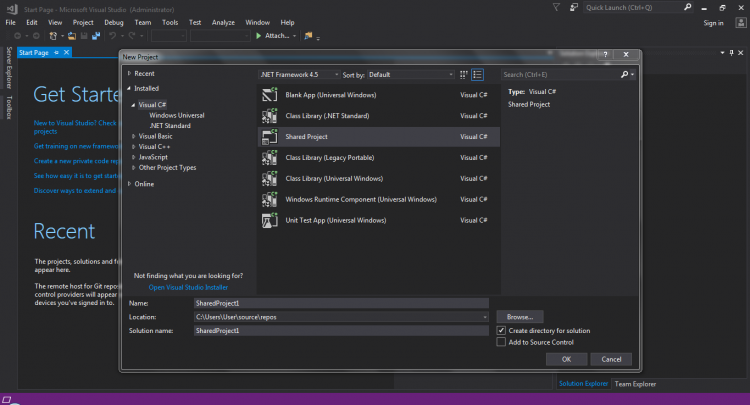Pin the Start Page tab
The height and width of the screenshot is (405, 750).
point(56,53)
